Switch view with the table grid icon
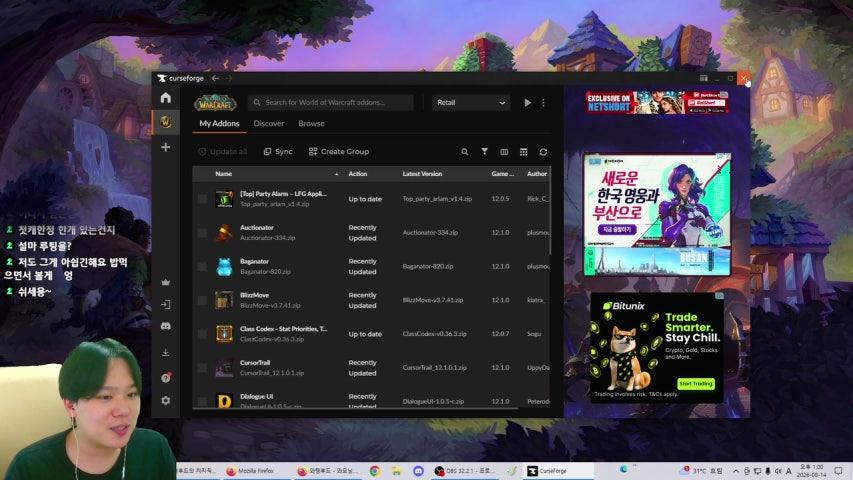This screenshot has width=853, height=480. tap(523, 152)
